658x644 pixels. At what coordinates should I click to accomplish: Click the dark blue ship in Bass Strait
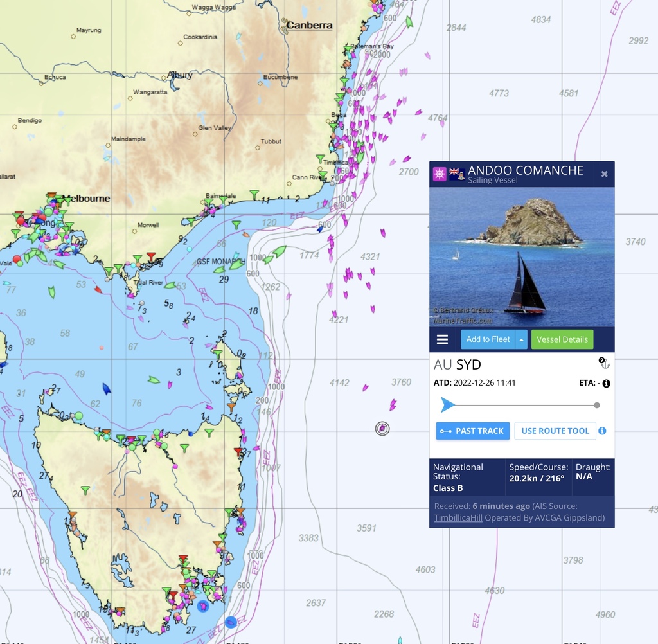pos(107,388)
